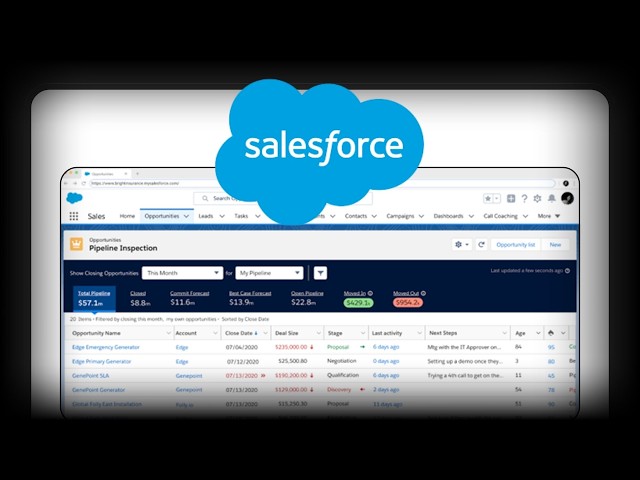Click the Salesforce cloud logo in header
This screenshot has width=640, height=480.
click(x=74, y=198)
